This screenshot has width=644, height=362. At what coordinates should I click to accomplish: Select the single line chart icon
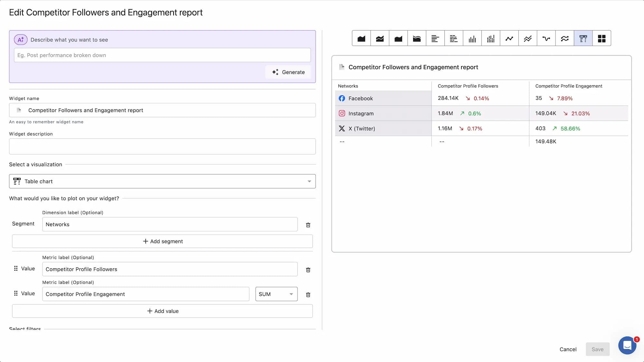tap(509, 39)
